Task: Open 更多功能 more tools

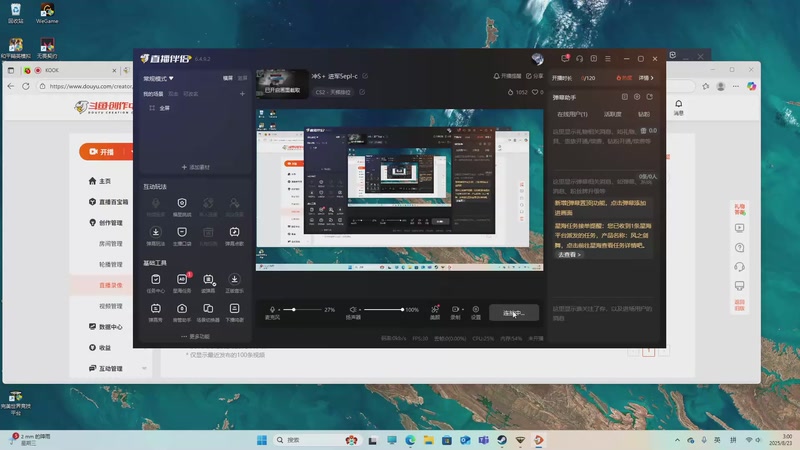Action: [195, 337]
